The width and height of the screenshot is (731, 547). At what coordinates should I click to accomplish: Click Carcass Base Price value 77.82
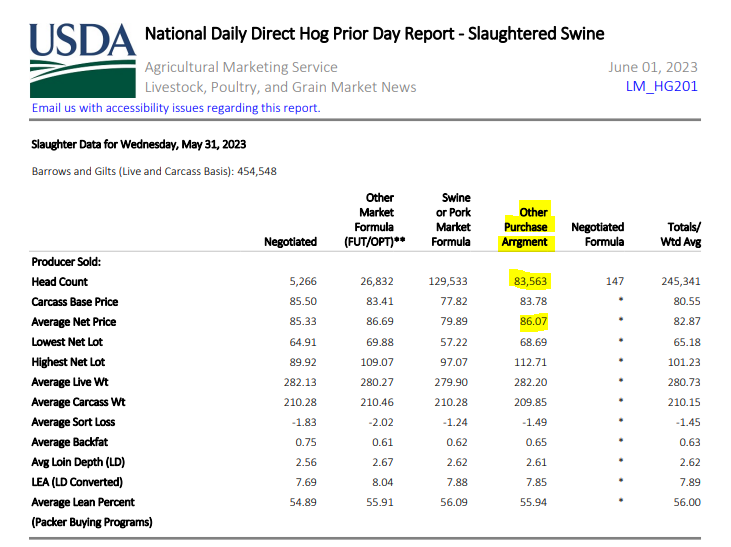454,301
